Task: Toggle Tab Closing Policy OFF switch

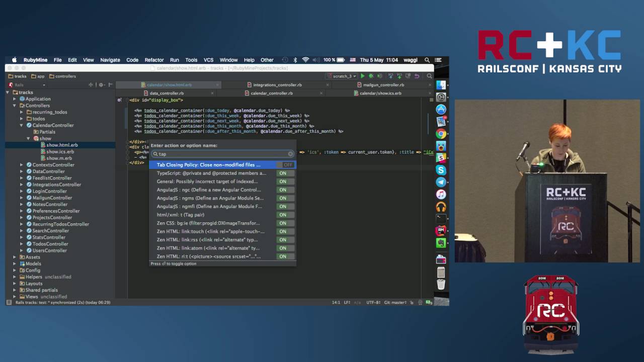Action: pyautogui.click(x=285, y=165)
